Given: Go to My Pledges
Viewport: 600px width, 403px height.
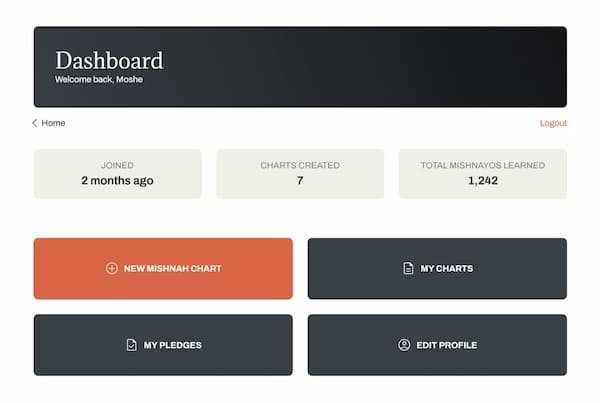Looking at the screenshot, I should pyautogui.click(x=163, y=345).
